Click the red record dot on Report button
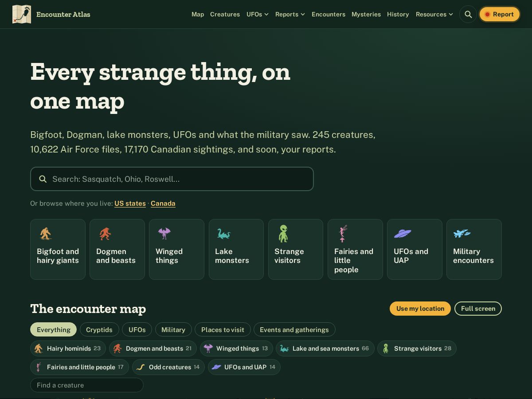Viewport: 532px width, 399px height. (x=487, y=14)
